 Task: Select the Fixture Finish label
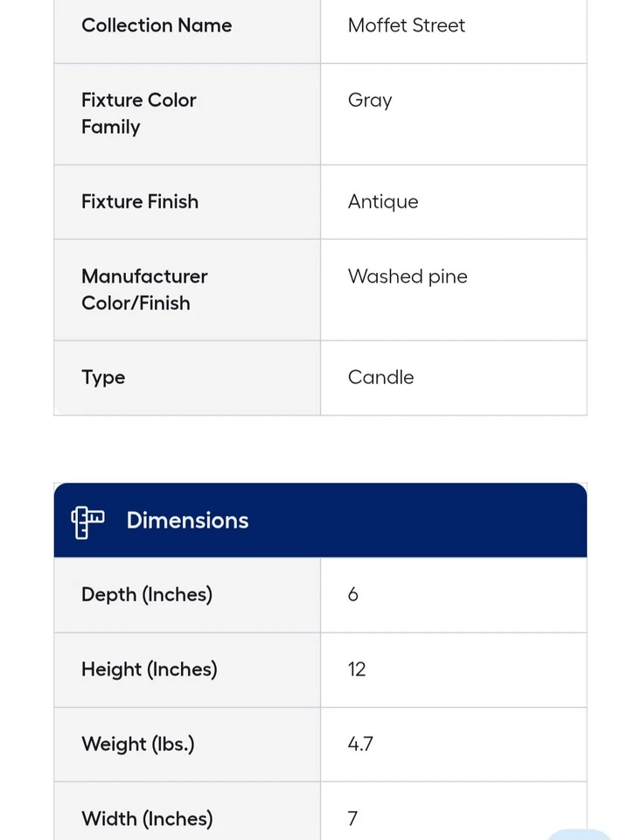point(140,202)
